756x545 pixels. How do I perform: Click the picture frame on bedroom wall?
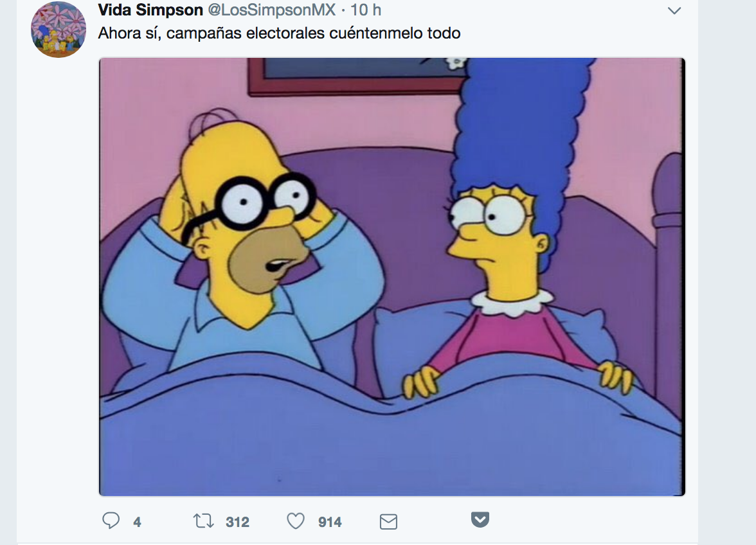pyautogui.click(x=357, y=76)
